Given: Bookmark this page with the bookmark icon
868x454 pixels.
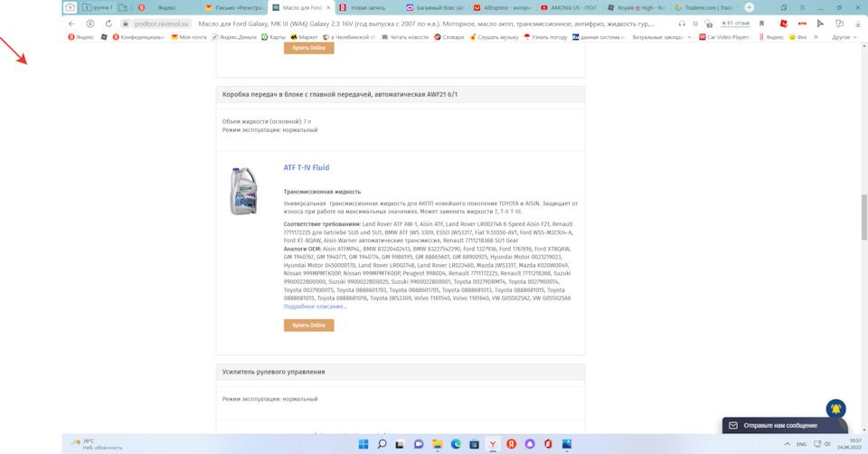Looking at the screenshot, I should [761, 24].
